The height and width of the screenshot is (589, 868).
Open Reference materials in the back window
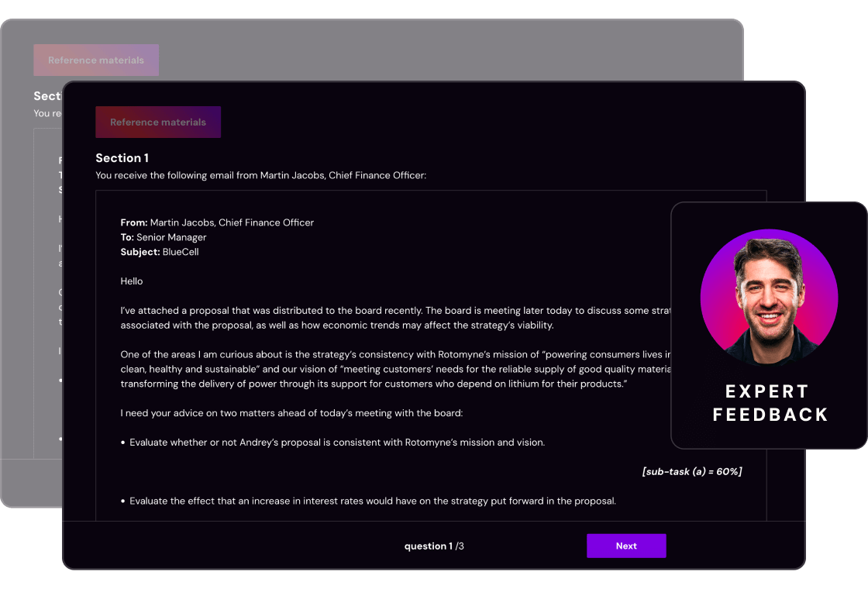(96, 60)
